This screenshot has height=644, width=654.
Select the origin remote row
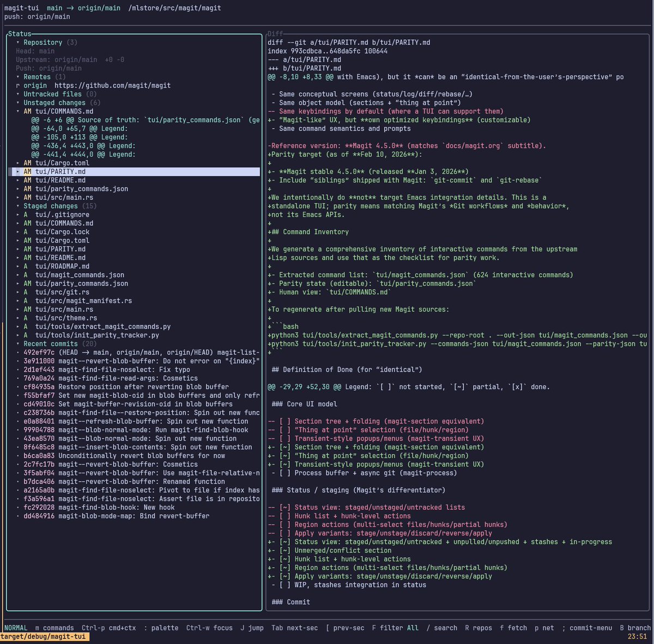(93, 86)
